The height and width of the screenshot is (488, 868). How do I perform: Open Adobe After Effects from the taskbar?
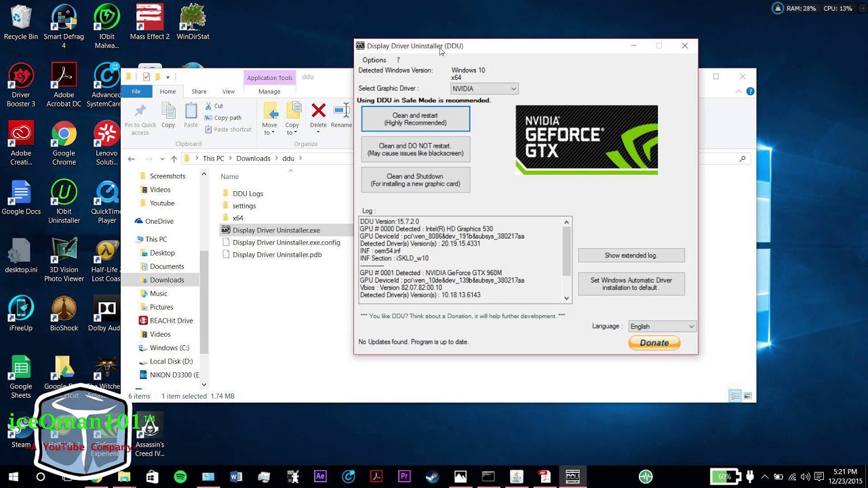320,476
